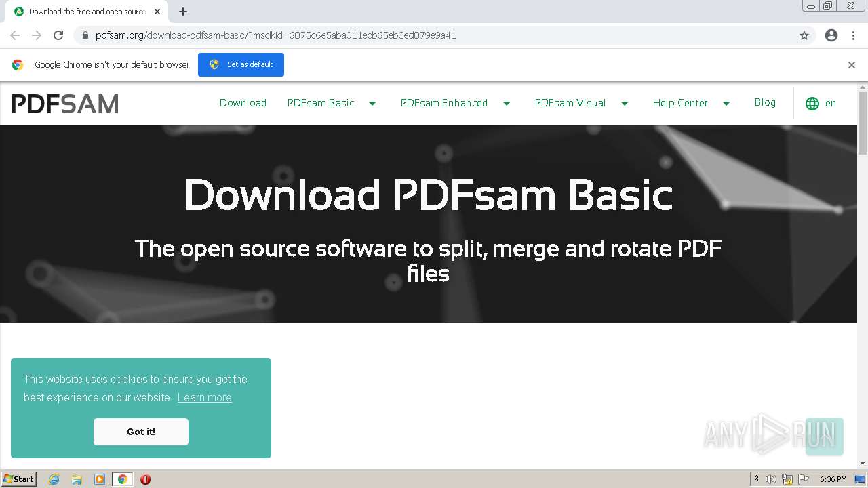Viewport: 868px width, 488px height.
Task: Click the browser forward arrow
Action: click(x=37, y=35)
